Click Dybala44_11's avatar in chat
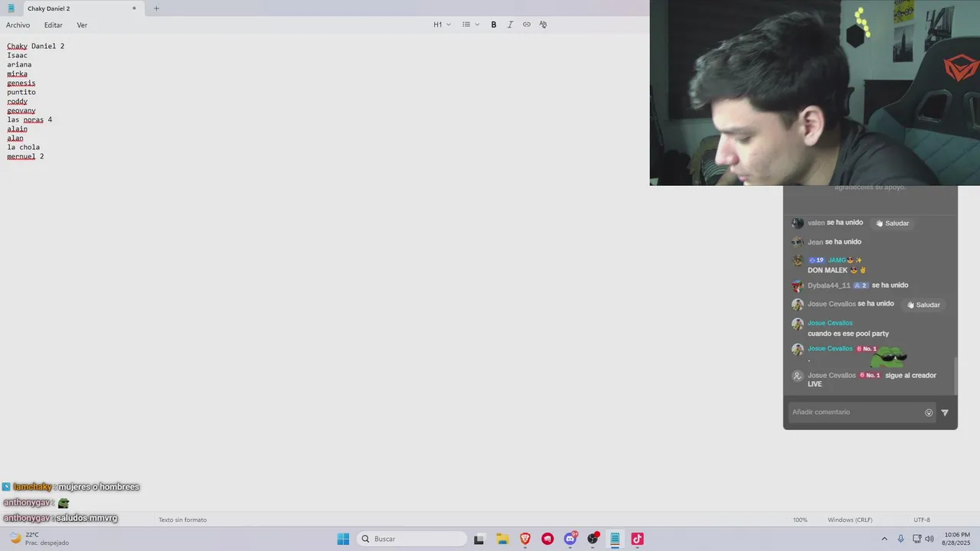The image size is (980, 551). coord(797,285)
